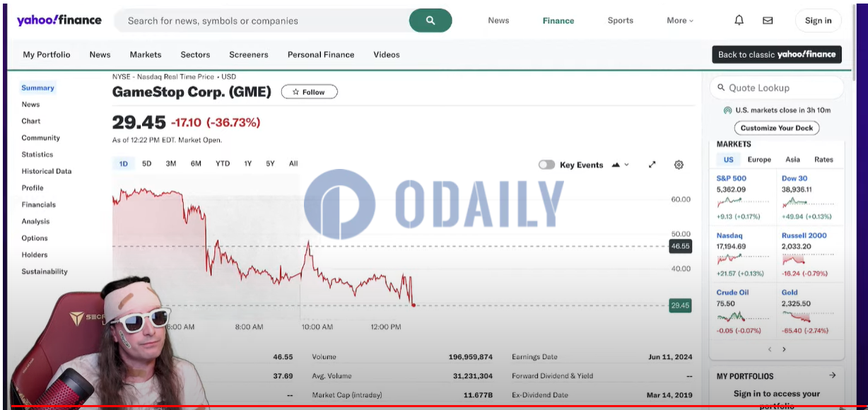868x410 pixels.
Task: Click the Yahoo Finance logo
Action: point(59,20)
